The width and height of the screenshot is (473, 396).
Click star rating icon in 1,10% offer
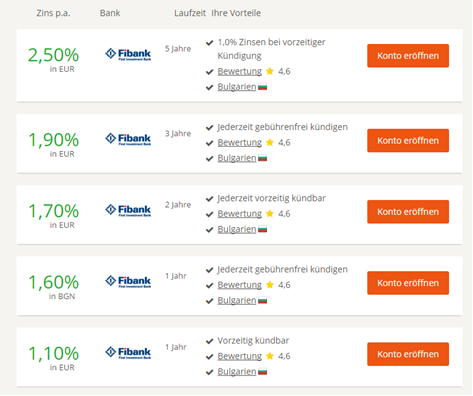pos(270,356)
